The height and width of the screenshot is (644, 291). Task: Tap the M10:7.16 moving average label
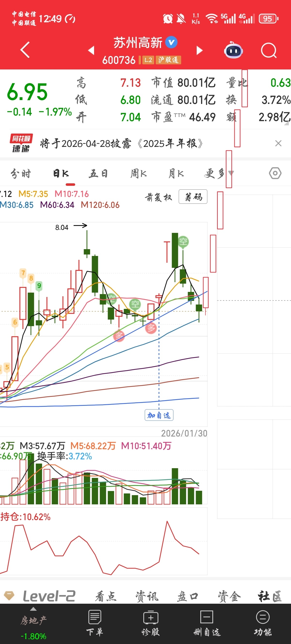tap(72, 194)
